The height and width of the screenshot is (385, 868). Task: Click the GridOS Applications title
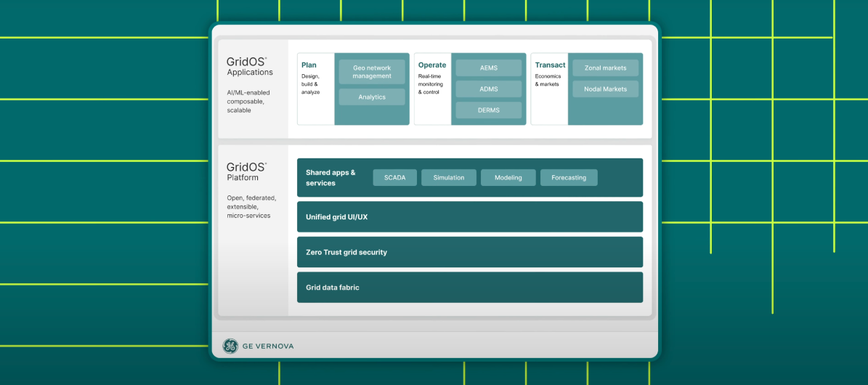click(x=249, y=67)
